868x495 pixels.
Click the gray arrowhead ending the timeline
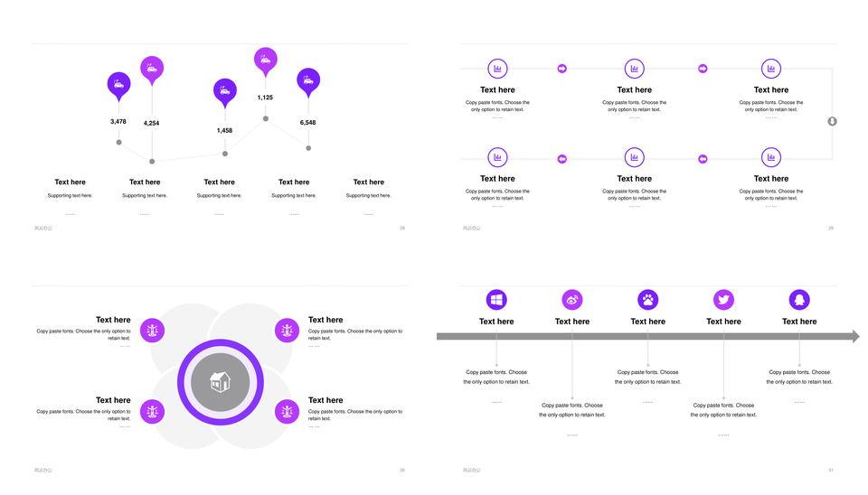tap(854, 337)
